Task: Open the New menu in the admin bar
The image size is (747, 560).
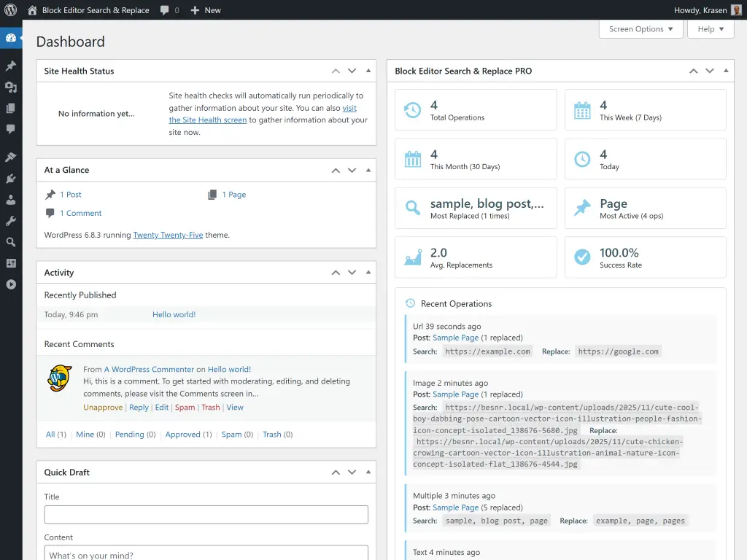Action: point(206,10)
